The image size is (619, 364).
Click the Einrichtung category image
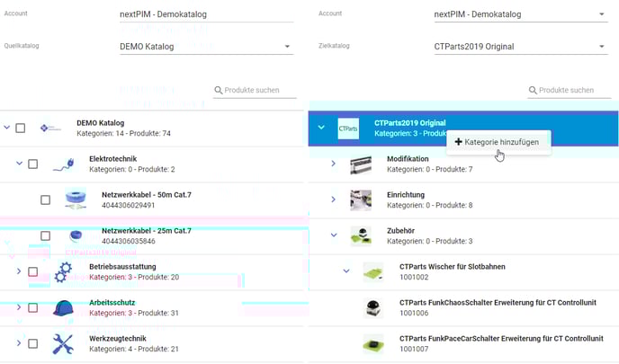point(361,200)
